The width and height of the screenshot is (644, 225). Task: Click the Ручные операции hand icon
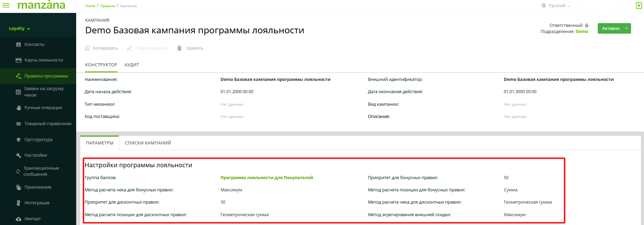pos(19,108)
